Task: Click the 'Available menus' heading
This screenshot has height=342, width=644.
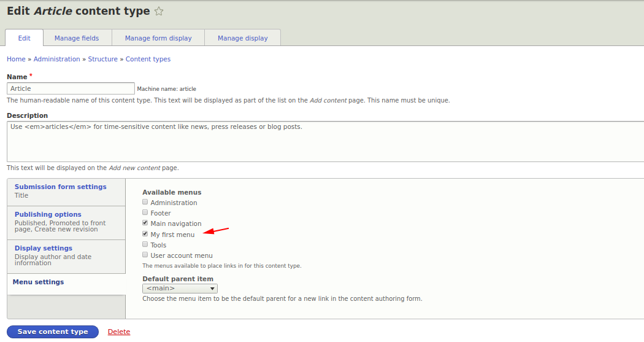Action: (x=172, y=192)
